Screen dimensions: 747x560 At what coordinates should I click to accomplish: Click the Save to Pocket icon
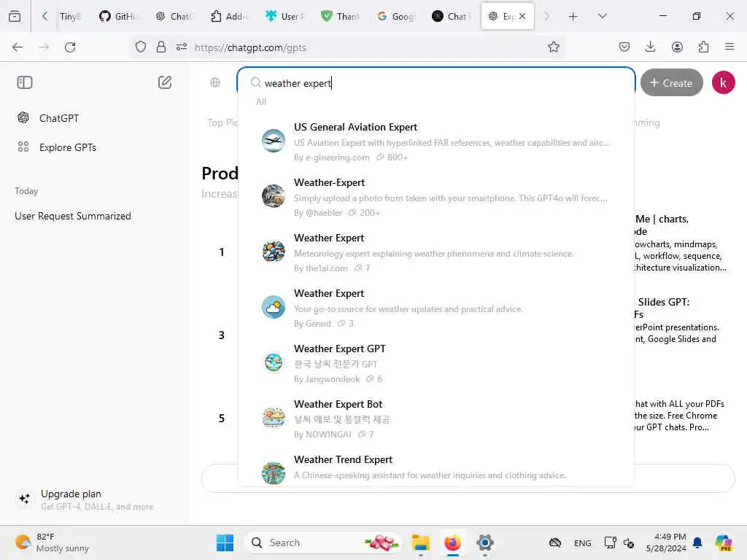click(624, 47)
